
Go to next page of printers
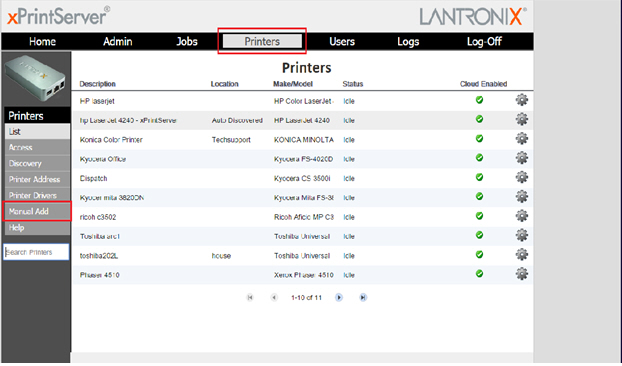pyautogui.click(x=339, y=297)
